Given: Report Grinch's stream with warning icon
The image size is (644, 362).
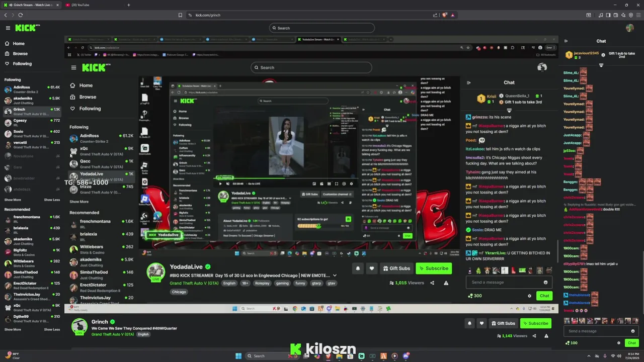Looking at the screenshot, I should (546, 336).
